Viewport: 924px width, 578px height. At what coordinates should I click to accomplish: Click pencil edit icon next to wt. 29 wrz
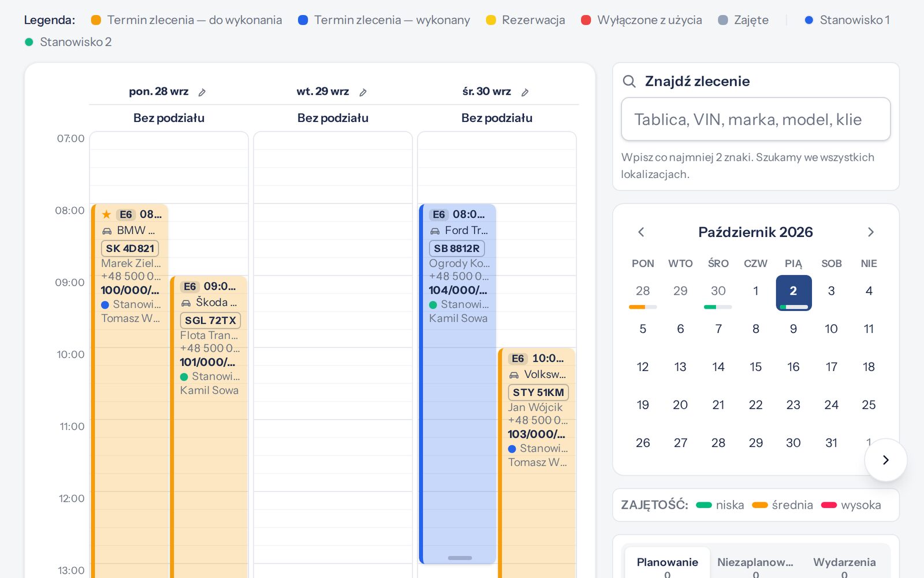(363, 92)
